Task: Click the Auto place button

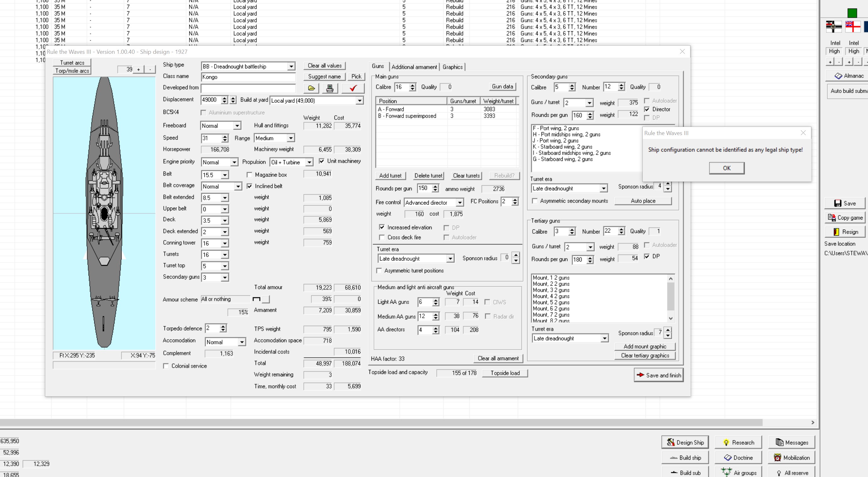Action: 643,201
